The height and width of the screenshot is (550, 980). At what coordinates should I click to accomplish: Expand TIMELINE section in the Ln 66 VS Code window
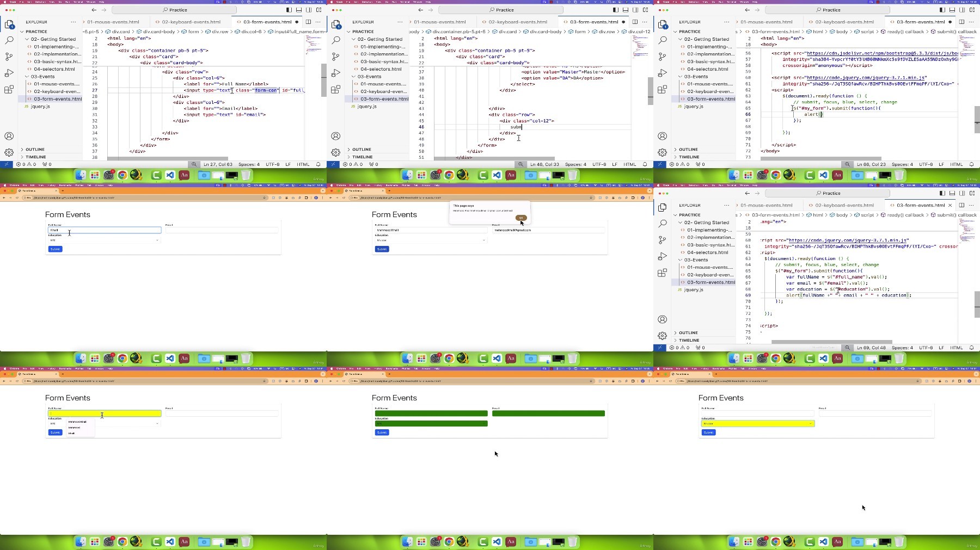(686, 157)
